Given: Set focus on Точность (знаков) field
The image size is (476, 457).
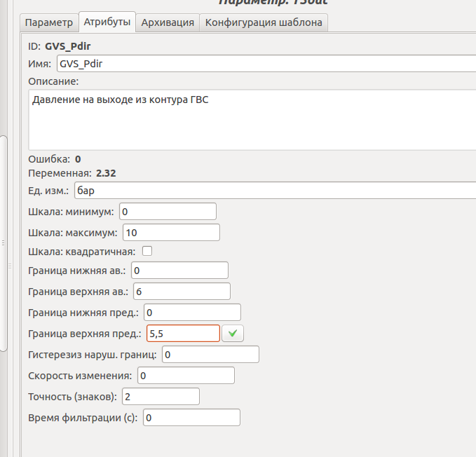Looking at the screenshot, I should click(161, 397).
